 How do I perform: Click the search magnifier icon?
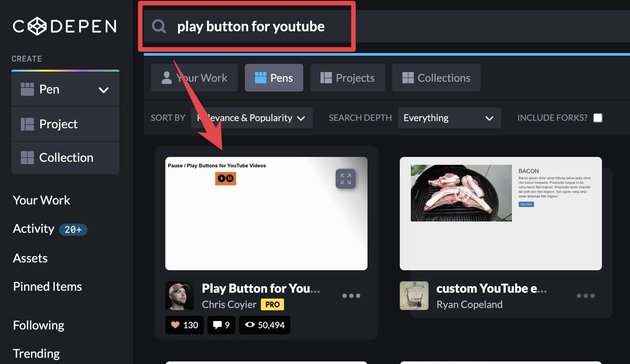point(159,26)
